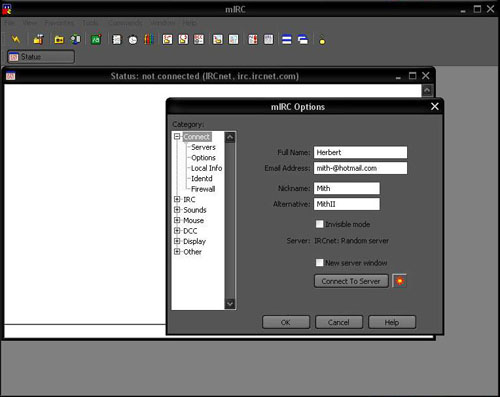Open the Notify List toolbar icon
Viewport: 500px width, 397px height.
pyautogui.click(x=253, y=40)
